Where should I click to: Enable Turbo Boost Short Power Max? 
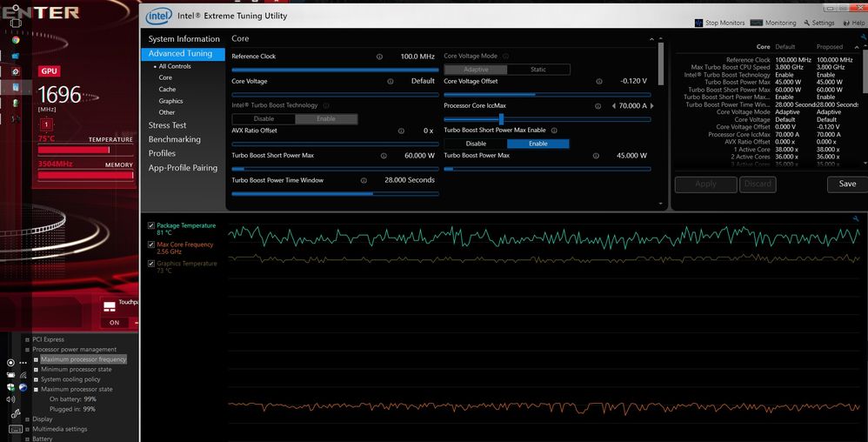pos(538,144)
